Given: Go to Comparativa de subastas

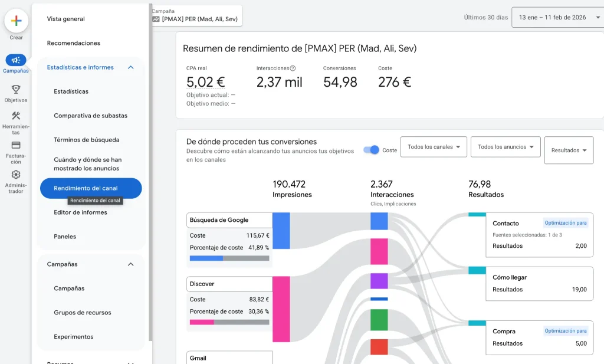Looking at the screenshot, I should [90, 116].
